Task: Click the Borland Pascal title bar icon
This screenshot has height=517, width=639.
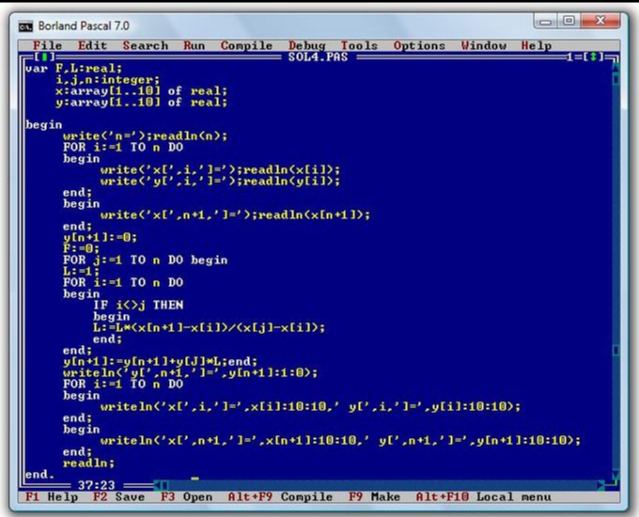Action: pos(25,26)
